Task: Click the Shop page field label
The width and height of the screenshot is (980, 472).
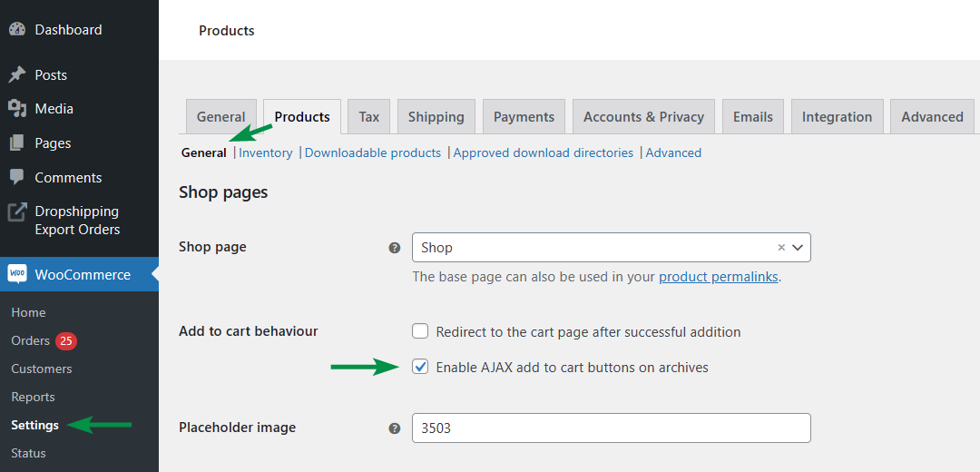Action: [212, 247]
